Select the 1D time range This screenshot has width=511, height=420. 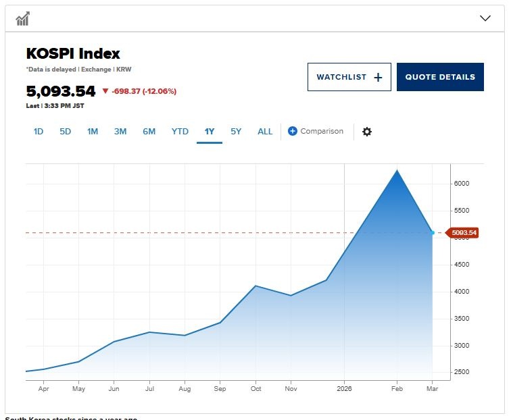(38, 132)
